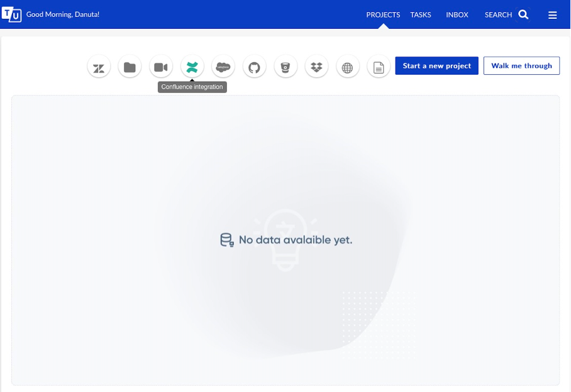Select the video camera integration icon
The width and height of the screenshot is (571, 392).
161,67
